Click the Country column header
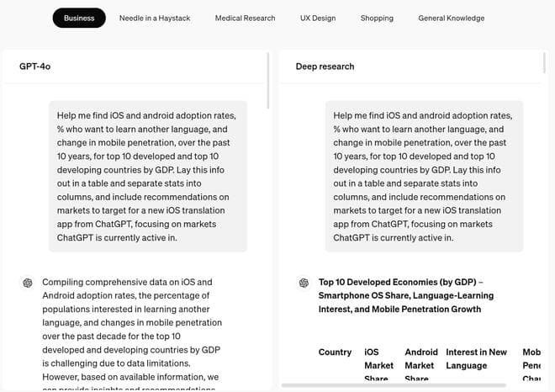Screen dimensions: 555x392 pyautogui.click(x=335, y=352)
